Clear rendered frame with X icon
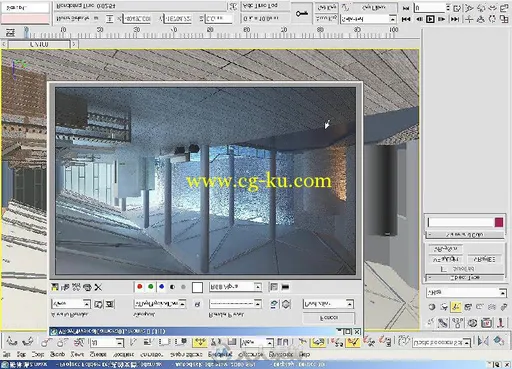The image size is (512, 369). point(98,287)
